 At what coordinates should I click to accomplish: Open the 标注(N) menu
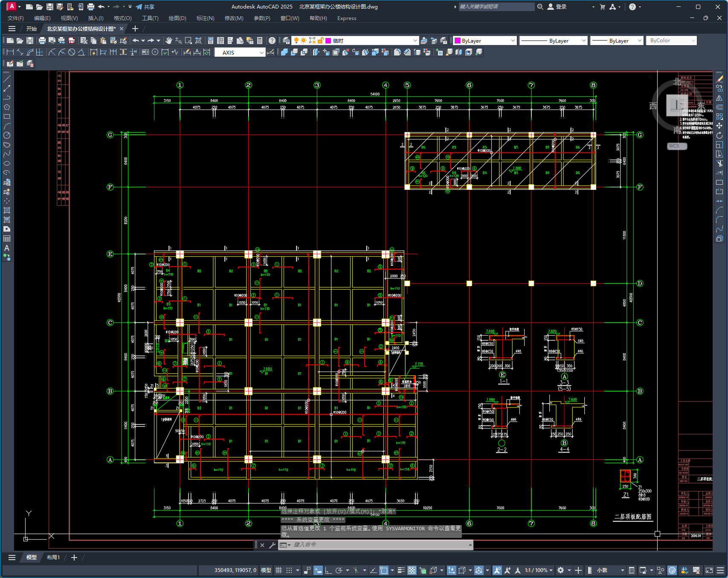tap(205, 18)
